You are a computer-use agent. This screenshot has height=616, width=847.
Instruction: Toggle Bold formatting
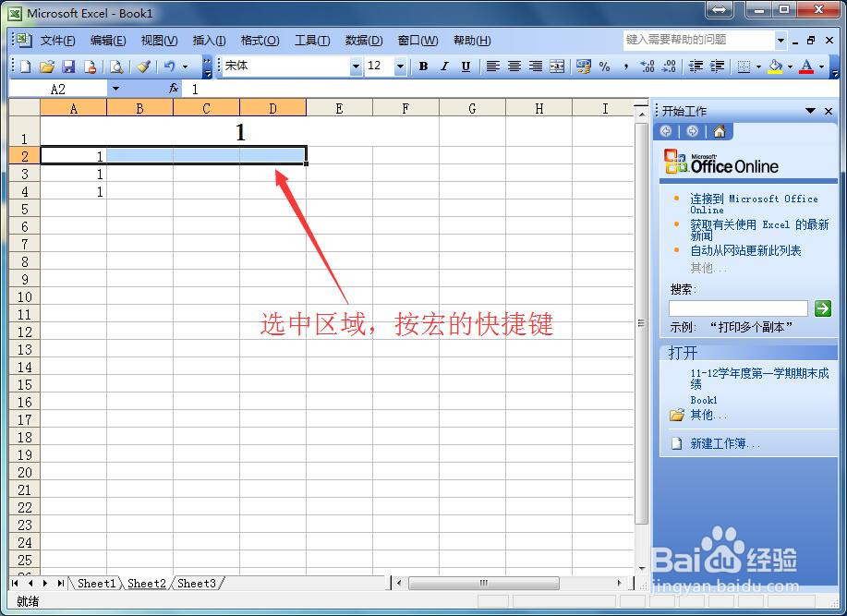point(423,66)
